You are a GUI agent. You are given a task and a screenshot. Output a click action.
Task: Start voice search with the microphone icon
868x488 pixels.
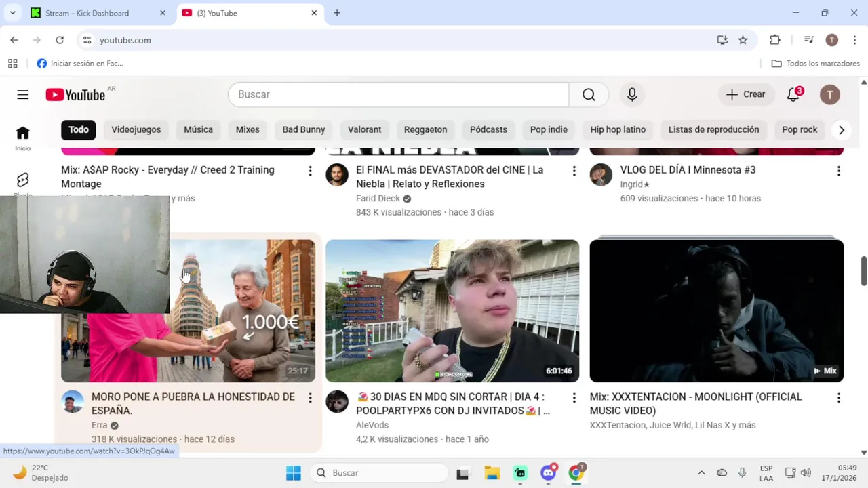(632, 94)
